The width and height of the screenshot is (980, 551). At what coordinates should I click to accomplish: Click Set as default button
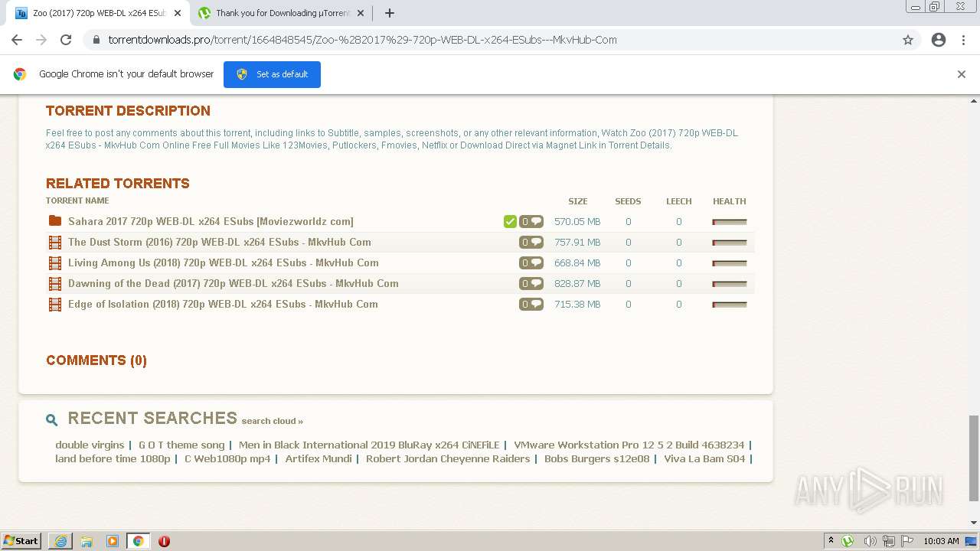[x=272, y=74]
